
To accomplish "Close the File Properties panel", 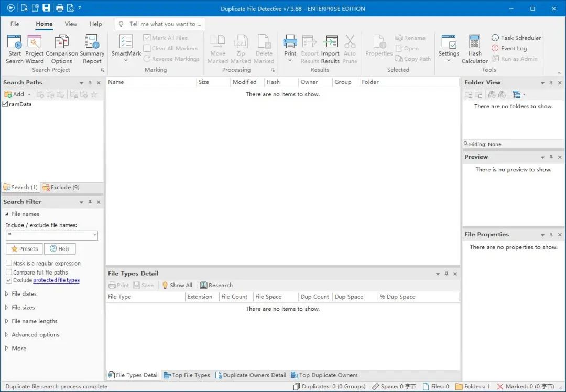I will [560, 235].
